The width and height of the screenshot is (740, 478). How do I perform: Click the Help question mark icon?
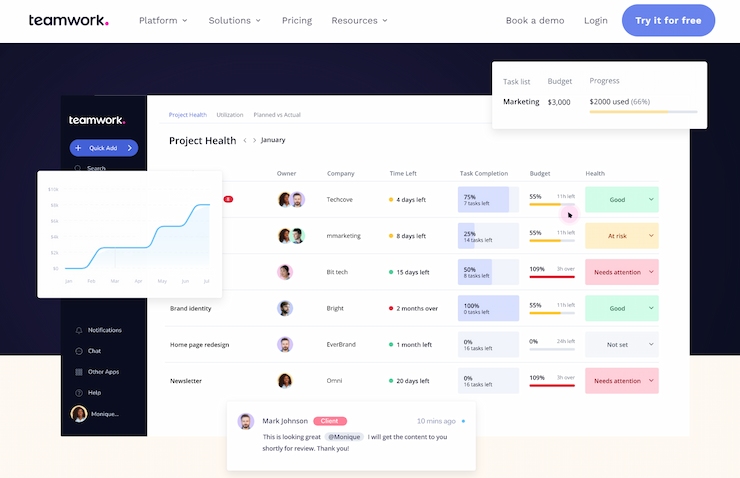[x=79, y=393]
